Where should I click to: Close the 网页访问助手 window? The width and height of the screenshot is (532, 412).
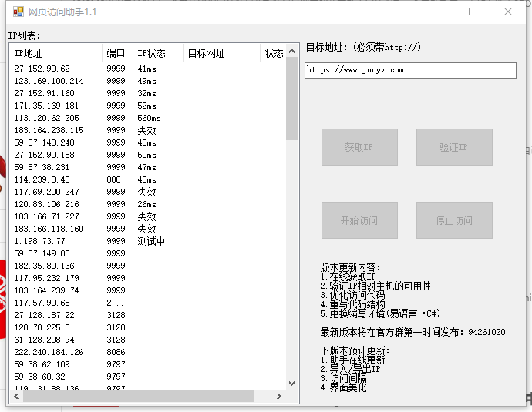pyautogui.click(x=508, y=12)
